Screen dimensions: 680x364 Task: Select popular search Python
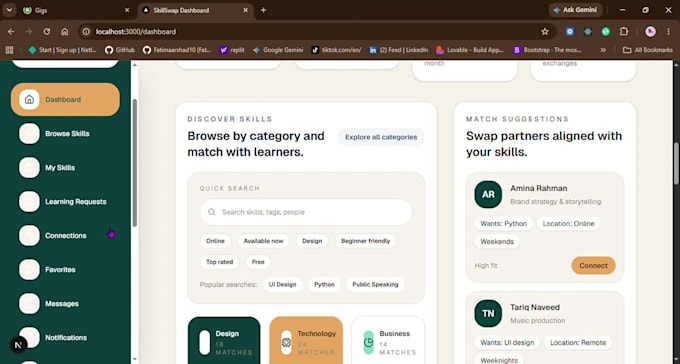click(324, 285)
